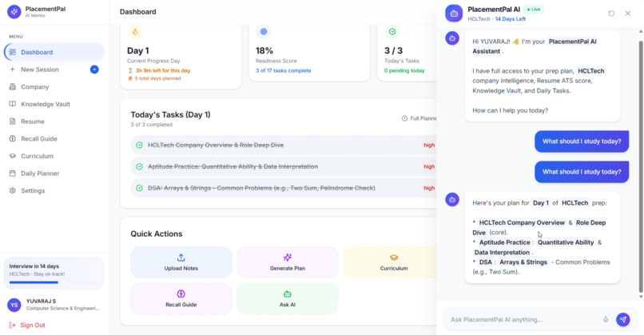Open Recall Guide in the sidebar menu
Viewport: 644px width, 335px height.
coord(54,138)
